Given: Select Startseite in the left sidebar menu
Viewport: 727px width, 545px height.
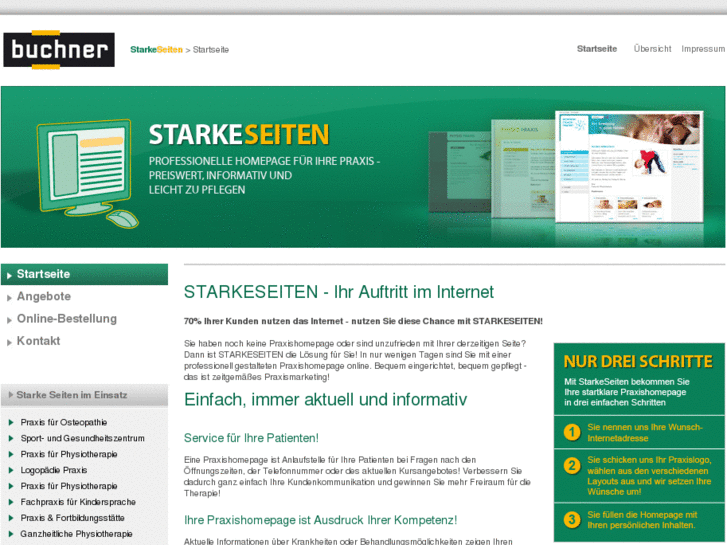Looking at the screenshot, I should point(84,274).
